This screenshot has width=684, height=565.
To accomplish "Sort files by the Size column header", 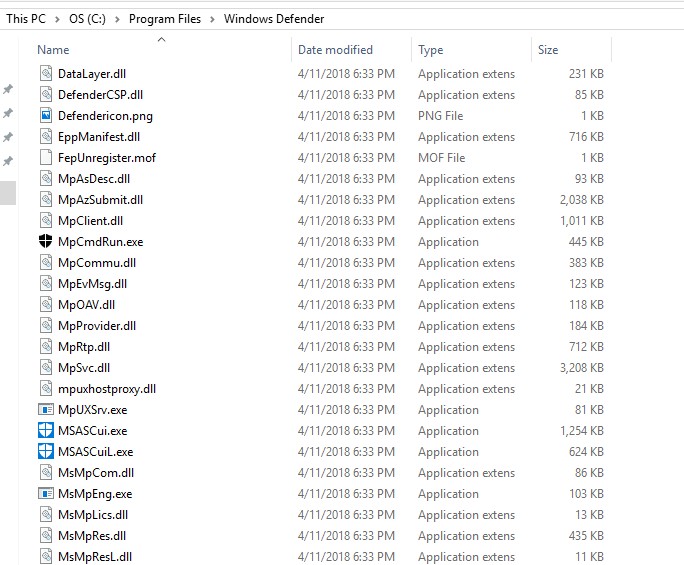I will 548,50.
